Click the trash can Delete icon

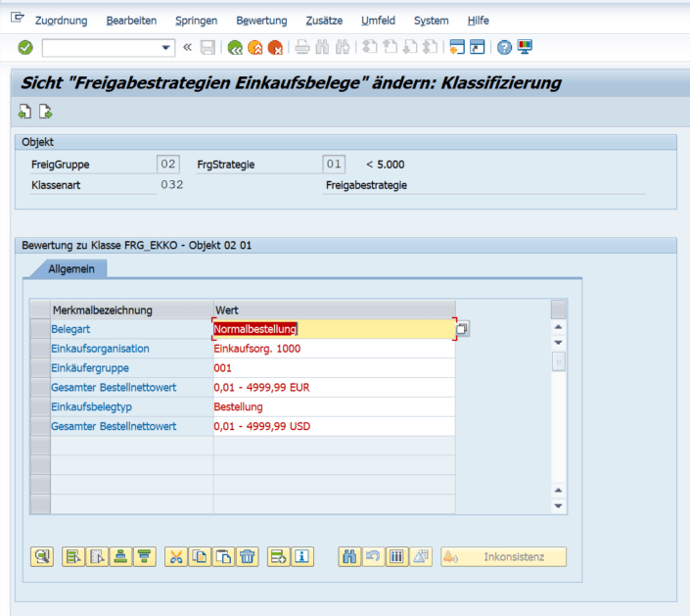point(248,556)
